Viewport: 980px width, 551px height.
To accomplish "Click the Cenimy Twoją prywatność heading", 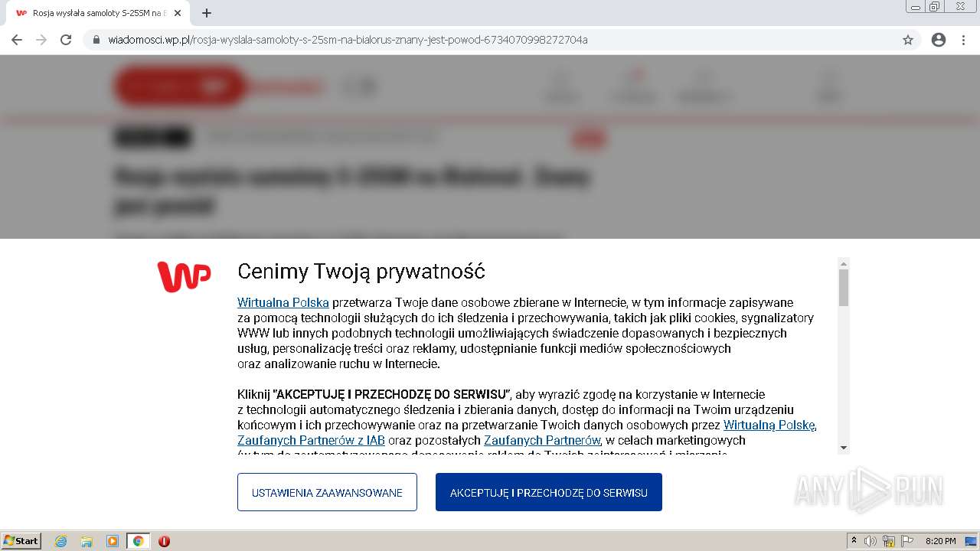I will [x=361, y=271].
